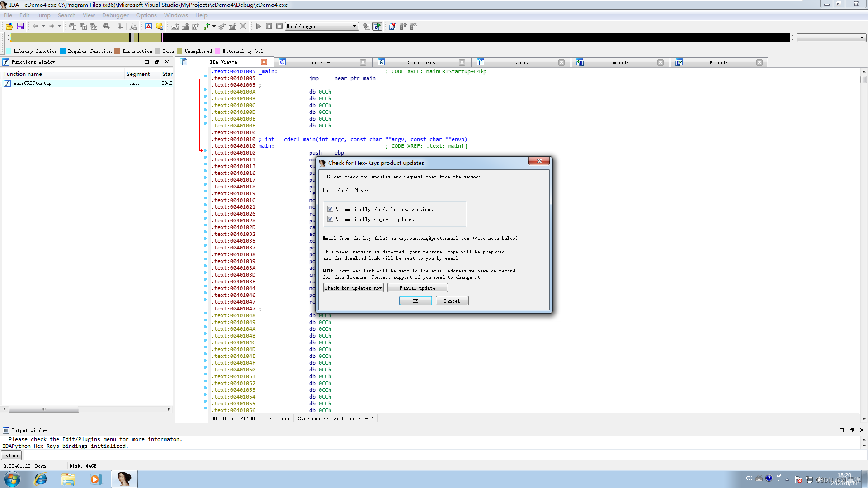The image size is (868, 488).
Task: Click the binoculars search-bytes icon
Action: pyautogui.click(x=94, y=26)
